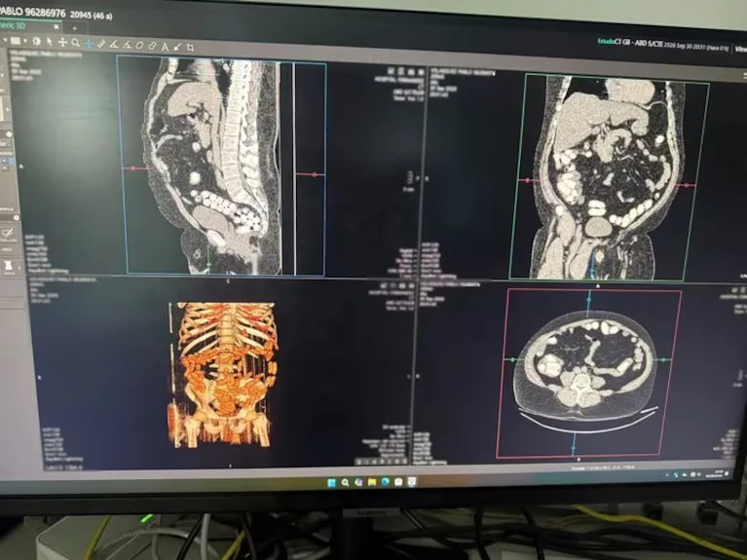
Task: Click playback controls below 3D view
Action: tap(382, 462)
